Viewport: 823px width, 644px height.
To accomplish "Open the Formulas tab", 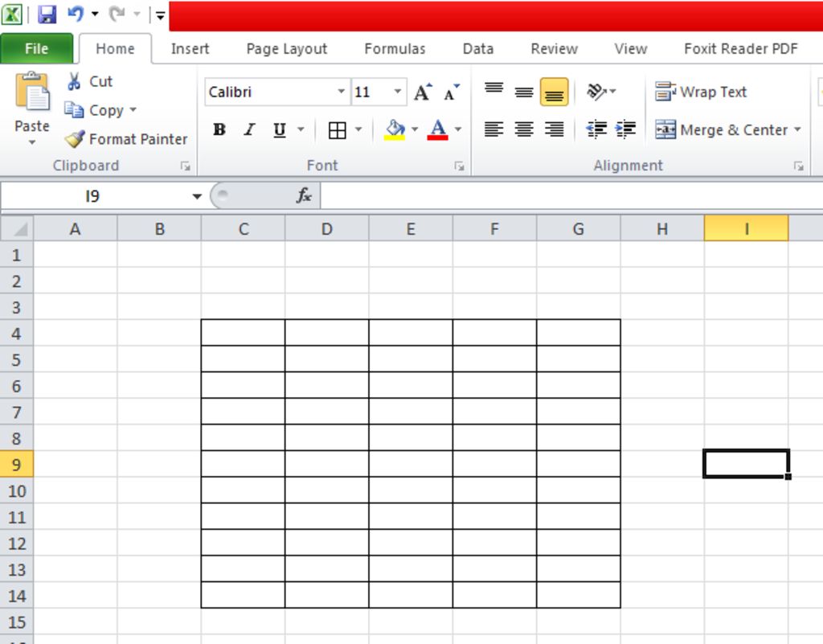I will pyautogui.click(x=395, y=49).
